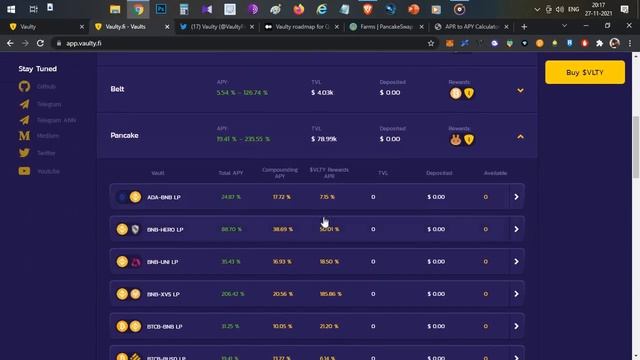Image resolution: width=640 pixels, height=360 pixels.
Task: Click BNB-HERO LP token pair icon
Action: click(129, 229)
